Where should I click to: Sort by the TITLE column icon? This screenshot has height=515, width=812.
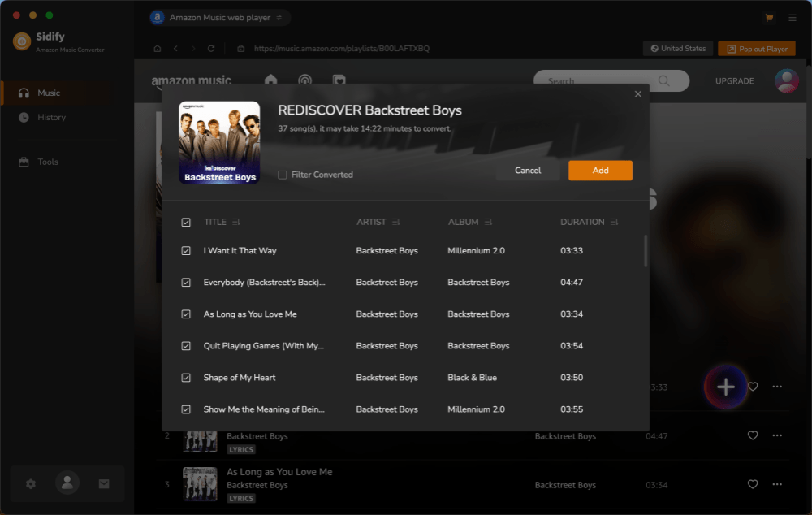click(236, 222)
